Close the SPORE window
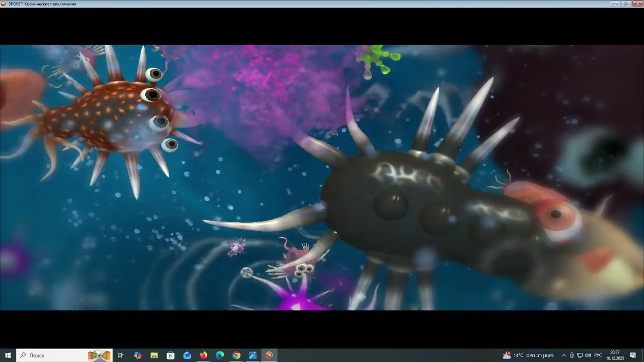Screen dimensions: 644x362 (x=637, y=4)
